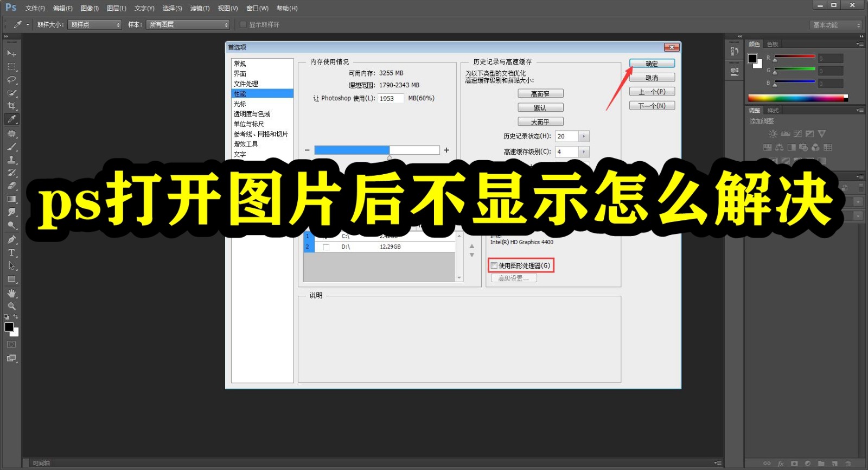This screenshot has width=868, height=470.
Task: Select the Move tool
Action: (11, 53)
